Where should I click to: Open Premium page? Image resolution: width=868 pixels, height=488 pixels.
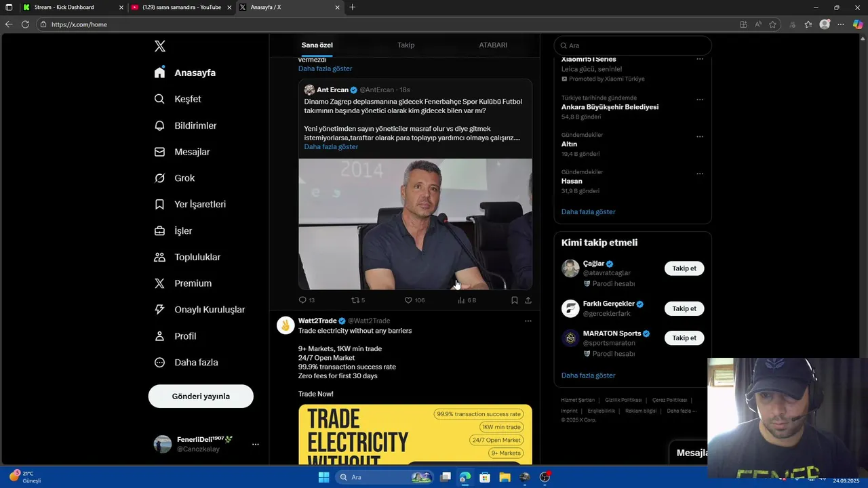183,283
